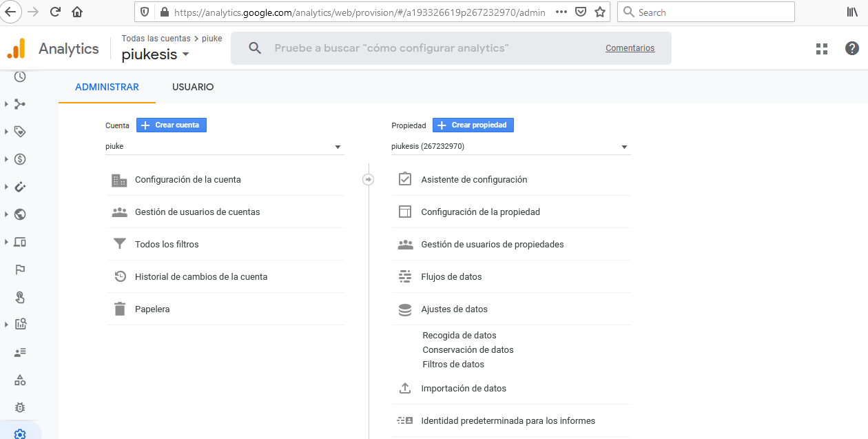The image size is (868, 439).
Task: Open the page actions three-dots menu in address bar
Action: click(561, 12)
